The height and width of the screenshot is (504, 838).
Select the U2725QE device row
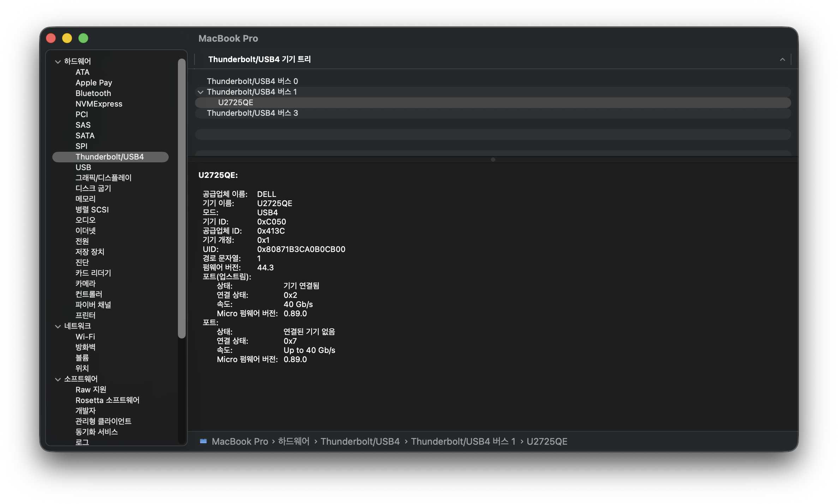235,102
